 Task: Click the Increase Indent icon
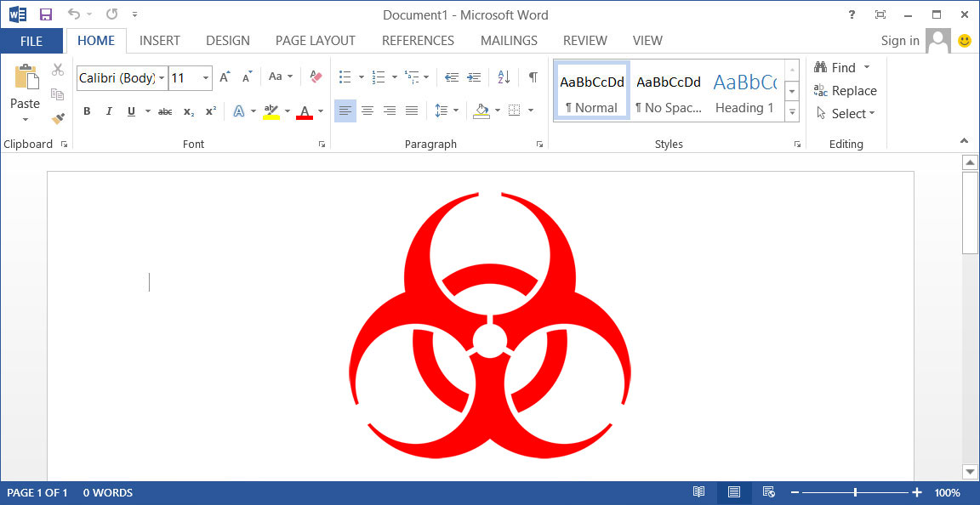pos(474,77)
